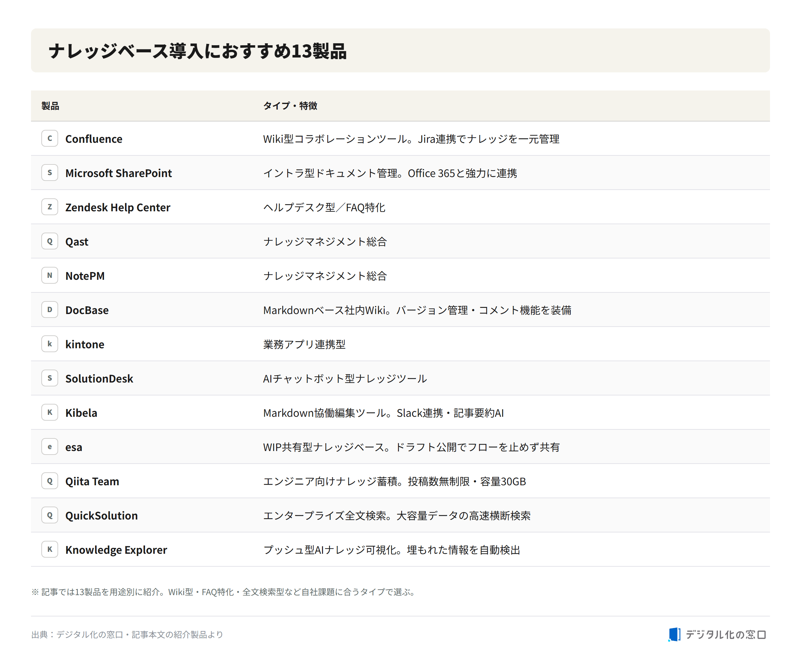Click the Z badge beside Zendesk Help Center
The height and width of the screenshot is (672, 801).
(50, 207)
